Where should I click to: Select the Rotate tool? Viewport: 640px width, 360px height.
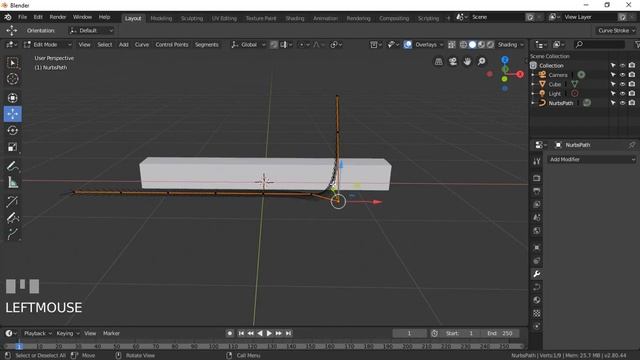tap(13, 130)
